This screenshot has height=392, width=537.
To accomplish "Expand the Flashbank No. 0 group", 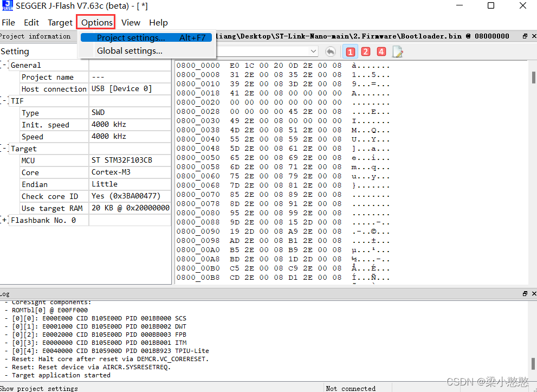I will [4, 220].
